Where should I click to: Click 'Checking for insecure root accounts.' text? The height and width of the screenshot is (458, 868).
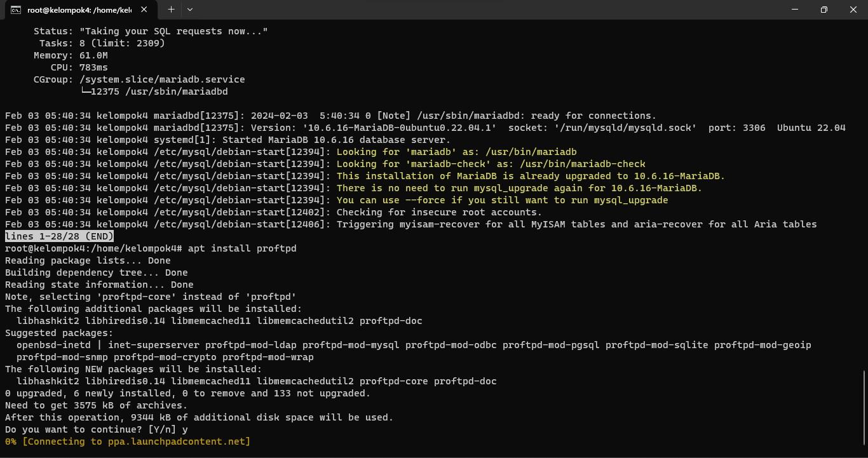point(439,212)
